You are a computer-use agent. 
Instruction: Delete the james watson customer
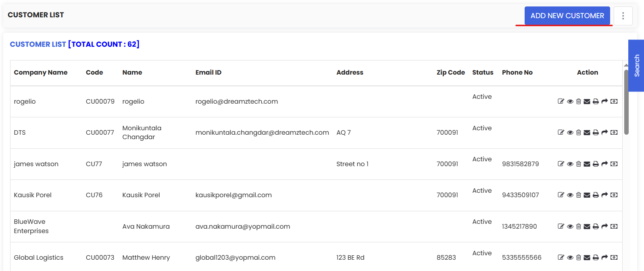tap(579, 164)
